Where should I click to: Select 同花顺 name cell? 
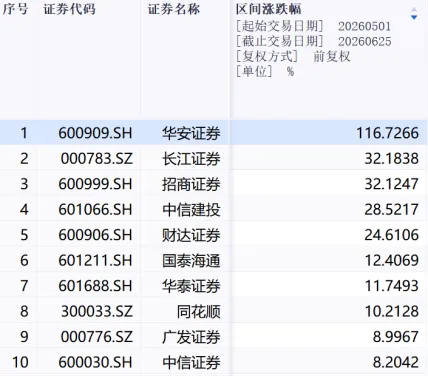198,311
